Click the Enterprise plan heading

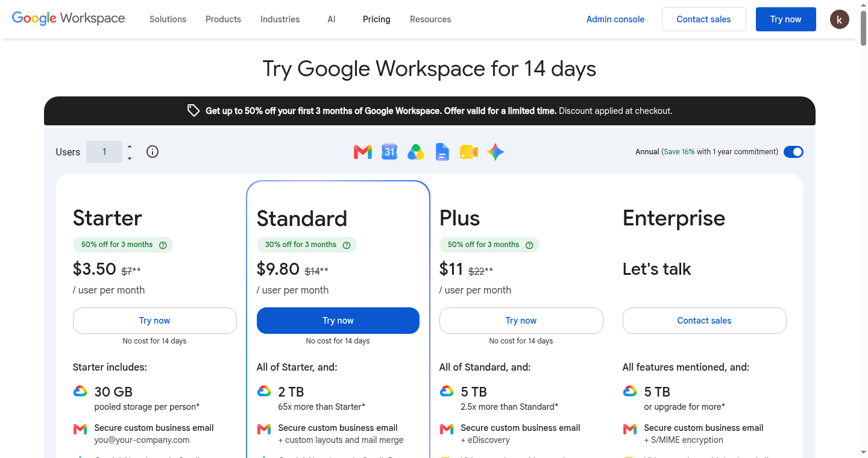(x=674, y=218)
